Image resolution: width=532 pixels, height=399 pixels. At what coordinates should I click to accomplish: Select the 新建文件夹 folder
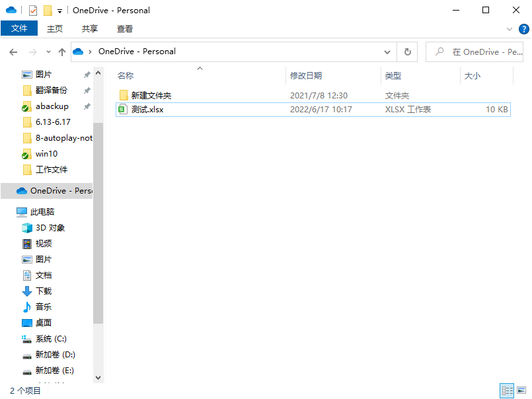[x=313, y=95]
